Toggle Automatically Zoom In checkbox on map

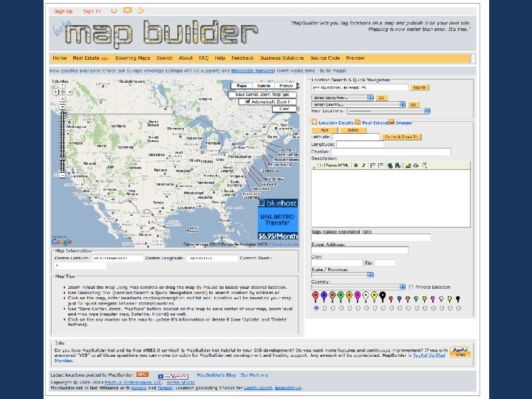[x=248, y=101]
